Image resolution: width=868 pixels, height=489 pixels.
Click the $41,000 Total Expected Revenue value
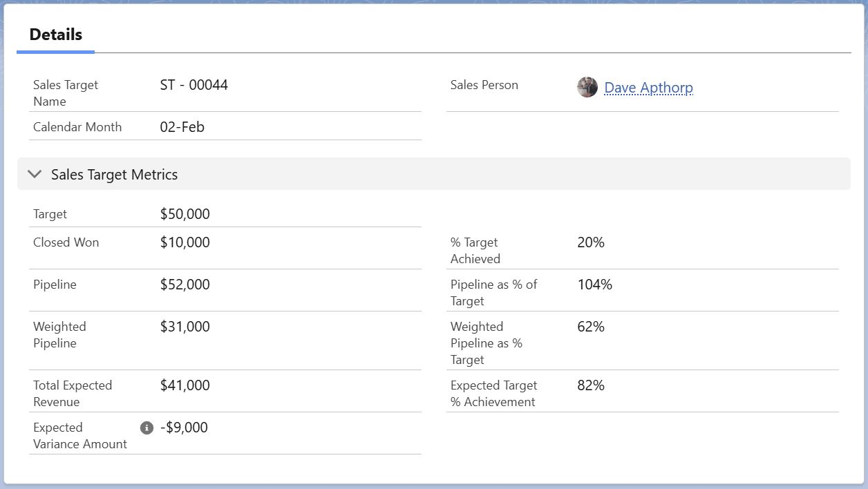point(185,385)
